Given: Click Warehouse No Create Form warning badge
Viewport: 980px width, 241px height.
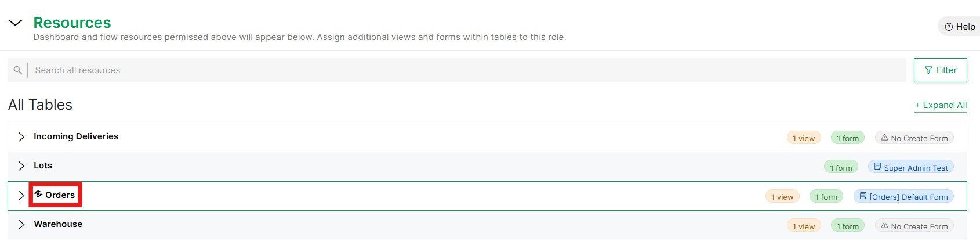Looking at the screenshot, I should pos(914,226).
